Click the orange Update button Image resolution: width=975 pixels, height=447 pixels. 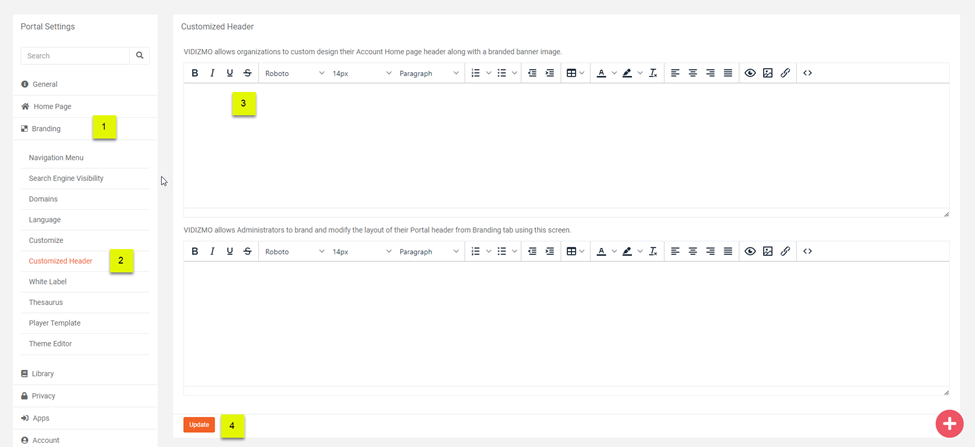coord(199,425)
